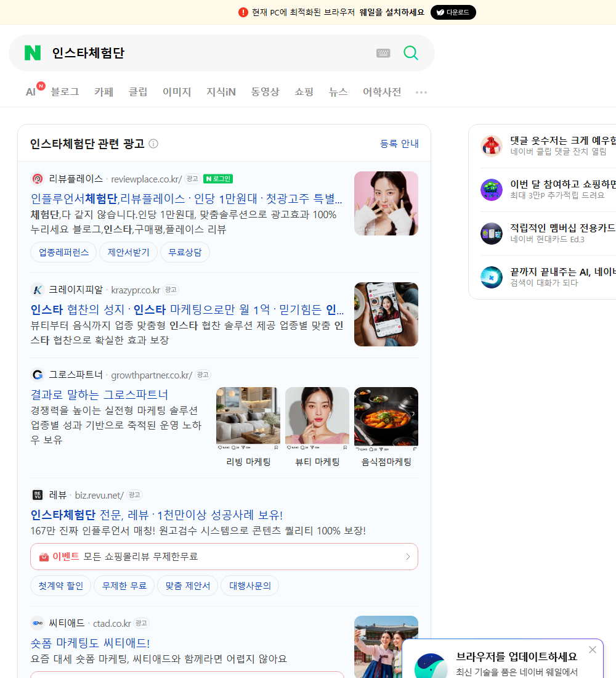Viewport: 616px width, 678px height.
Task: Switch to the 이미지 tab
Action: [177, 92]
